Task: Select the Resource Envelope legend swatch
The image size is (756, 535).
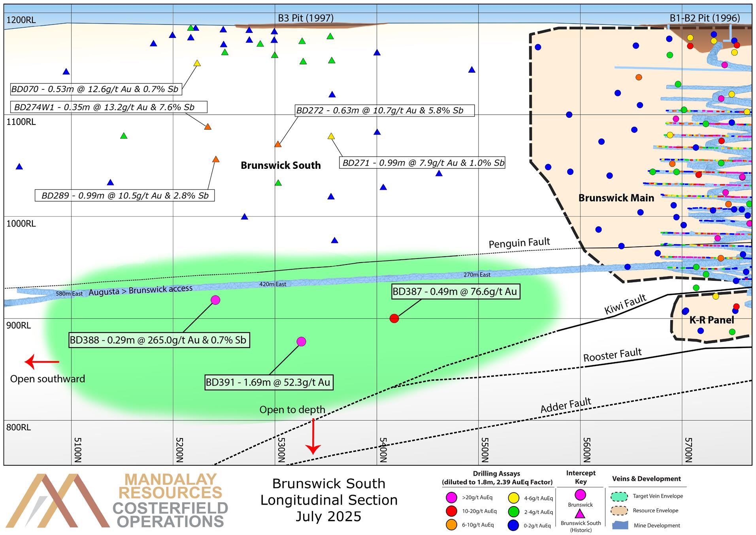Action: click(x=619, y=510)
